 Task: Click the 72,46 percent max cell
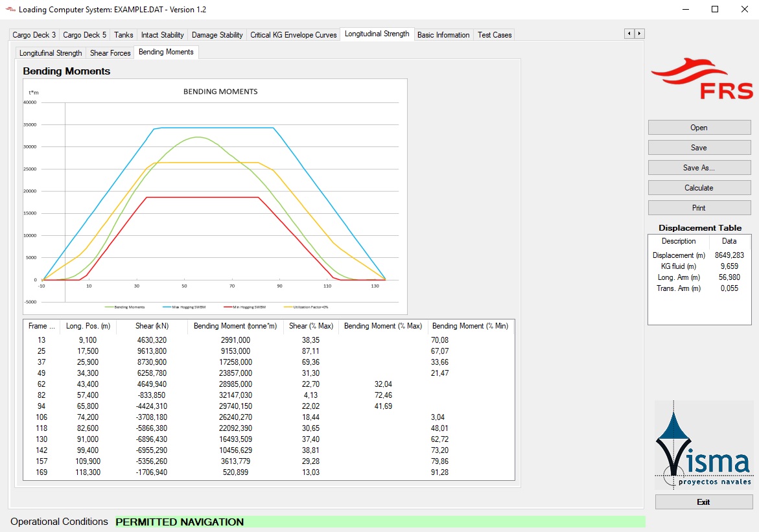tap(383, 395)
